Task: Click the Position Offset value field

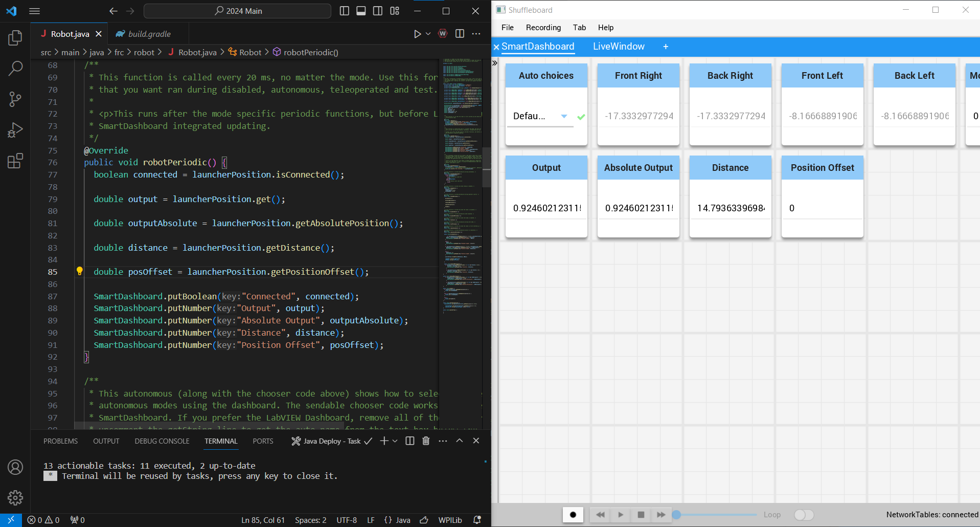Action: pyautogui.click(x=823, y=208)
